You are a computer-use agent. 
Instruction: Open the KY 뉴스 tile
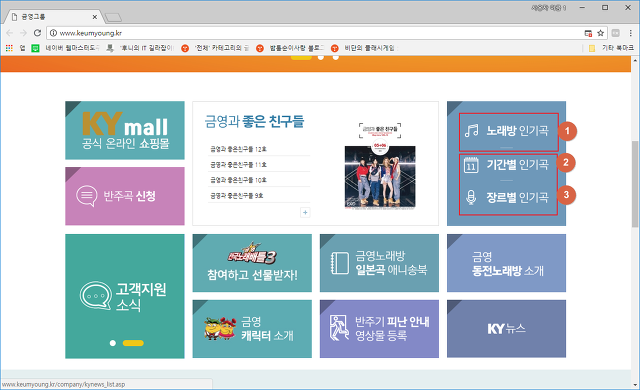(x=507, y=329)
